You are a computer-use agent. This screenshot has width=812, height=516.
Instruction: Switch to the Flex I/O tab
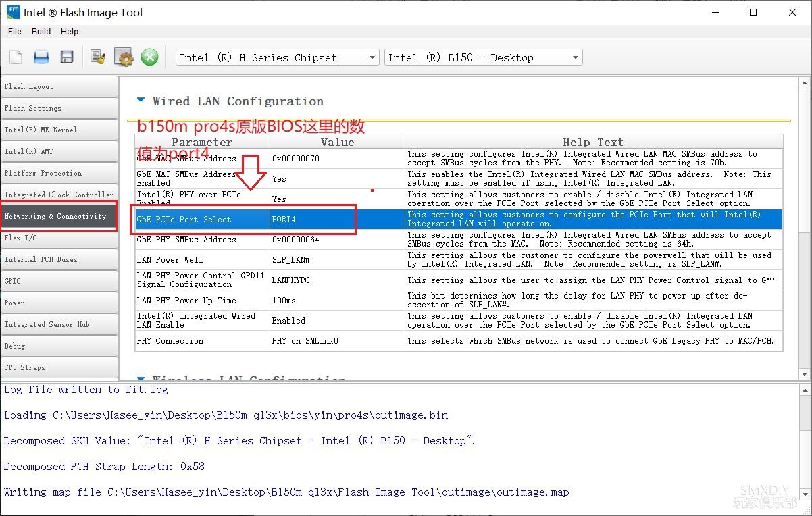tap(59, 238)
